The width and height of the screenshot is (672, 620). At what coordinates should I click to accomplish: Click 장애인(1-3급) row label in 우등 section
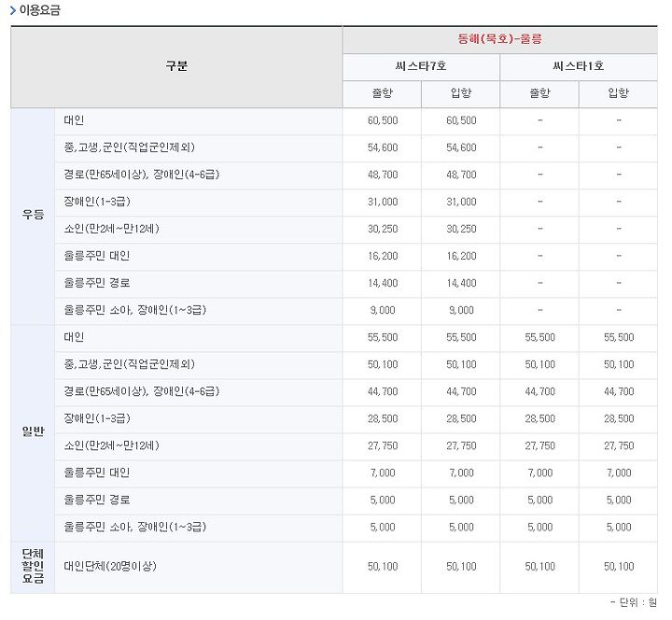click(x=97, y=202)
